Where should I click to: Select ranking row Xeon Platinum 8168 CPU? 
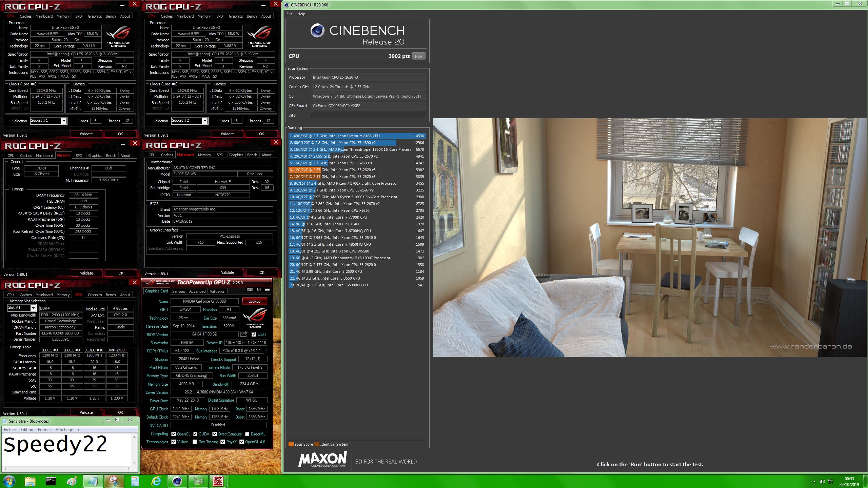[x=357, y=136]
